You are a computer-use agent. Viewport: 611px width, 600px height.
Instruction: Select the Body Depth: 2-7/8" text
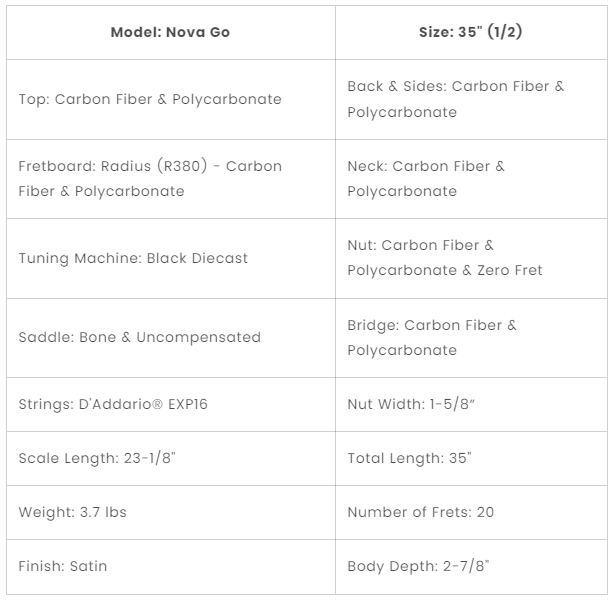[418, 566]
